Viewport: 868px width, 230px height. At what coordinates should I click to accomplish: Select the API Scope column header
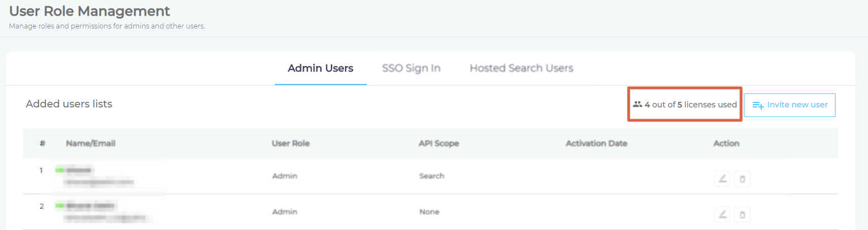click(438, 143)
